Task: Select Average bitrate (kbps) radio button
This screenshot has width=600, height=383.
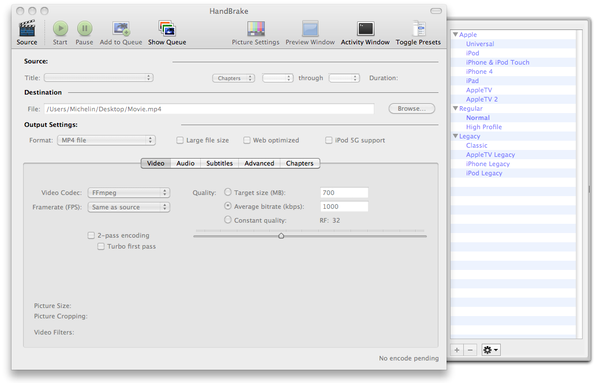Action: click(228, 206)
